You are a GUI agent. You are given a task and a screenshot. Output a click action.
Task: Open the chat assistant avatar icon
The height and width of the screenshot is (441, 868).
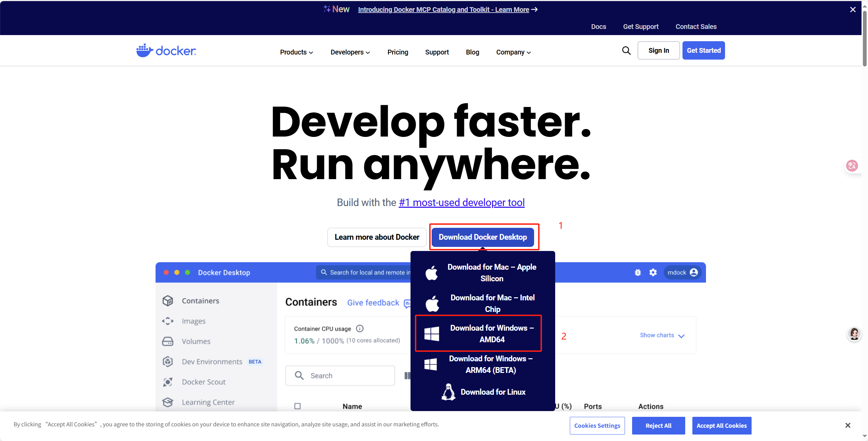[854, 334]
